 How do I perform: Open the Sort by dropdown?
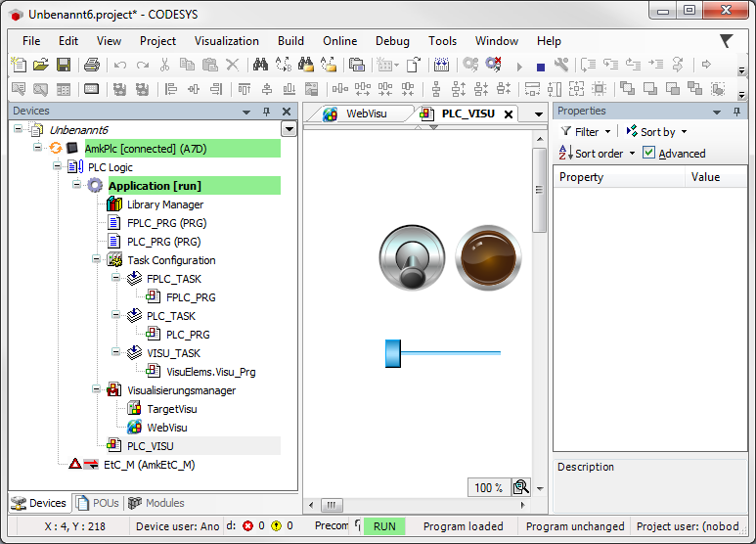pyautogui.click(x=663, y=132)
